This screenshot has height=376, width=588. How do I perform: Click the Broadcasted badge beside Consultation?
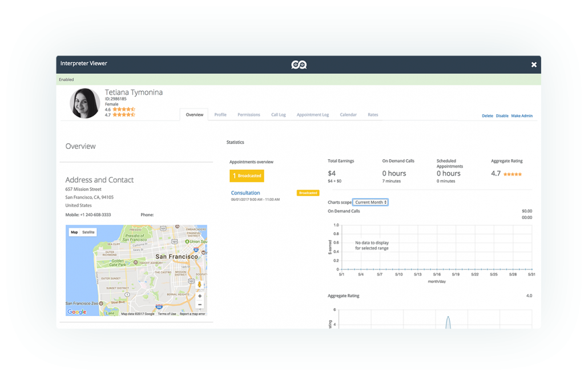point(308,193)
